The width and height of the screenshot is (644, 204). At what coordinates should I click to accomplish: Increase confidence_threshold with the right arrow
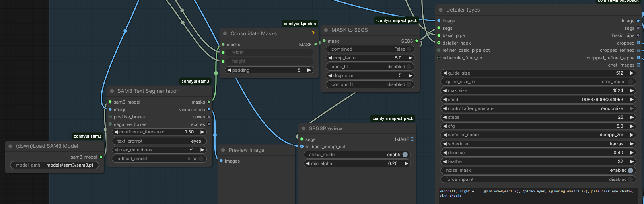(202, 132)
